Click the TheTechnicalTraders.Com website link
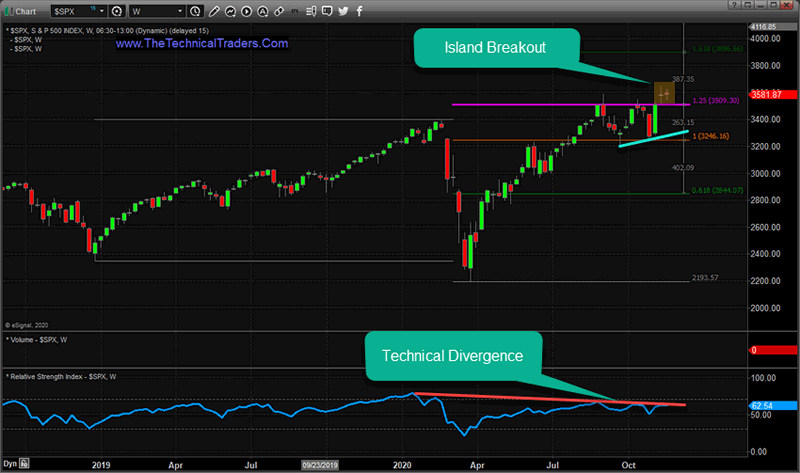Image resolution: width=800 pixels, height=473 pixels. coord(203,44)
